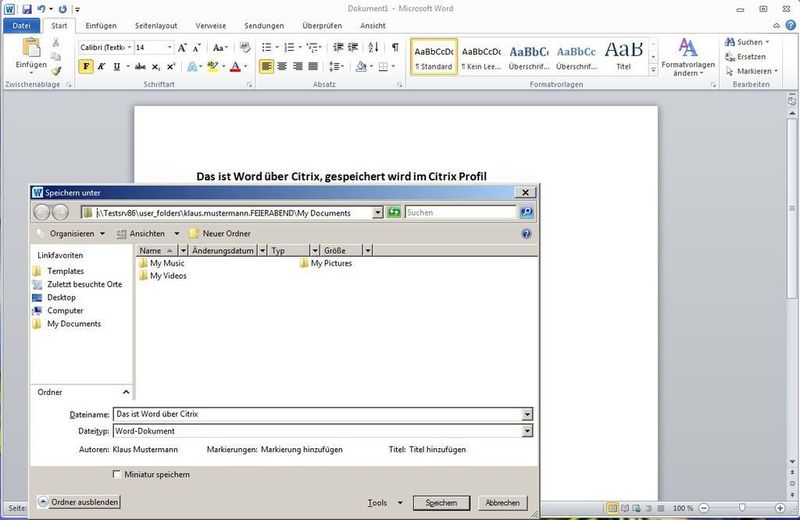Switch to the Einfügen ribbon tab
The height and width of the screenshot is (520, 800).
101,26
